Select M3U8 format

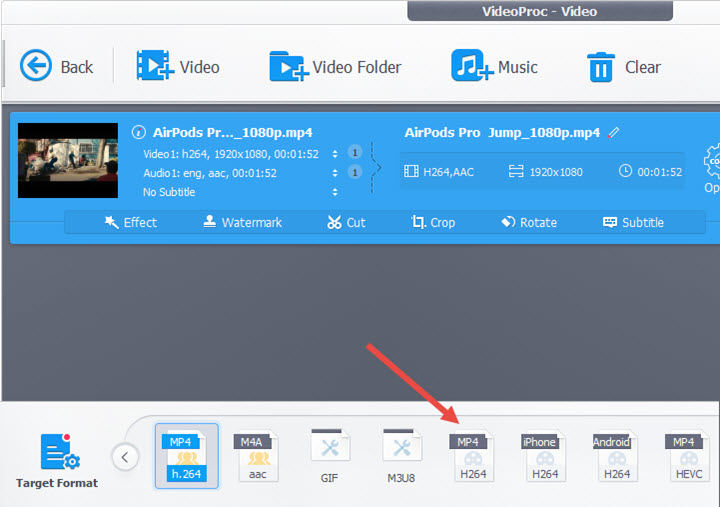[x=401, y=456]
